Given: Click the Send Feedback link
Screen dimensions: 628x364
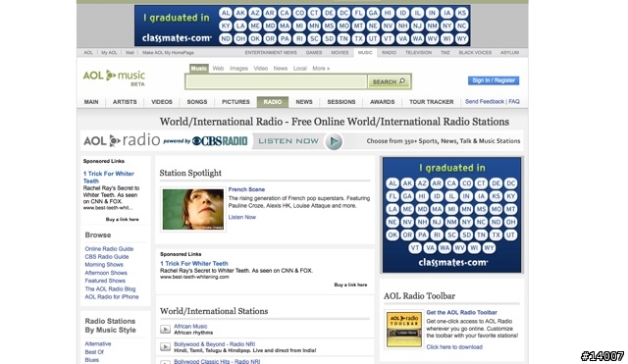Looking at the screenshot, I should [485, 102].
